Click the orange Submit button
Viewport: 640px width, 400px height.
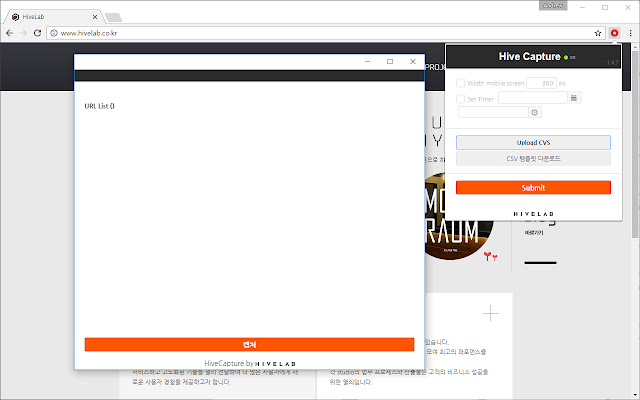coord(533,188)
